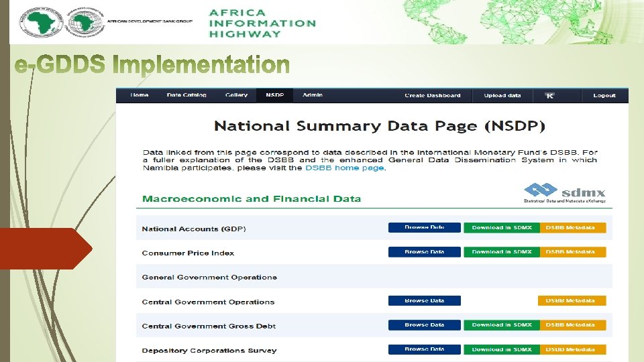This screenshot has height=362, width=644.
Task: Click the National Accounts (GDP) label
Action: tap(194, 229)
